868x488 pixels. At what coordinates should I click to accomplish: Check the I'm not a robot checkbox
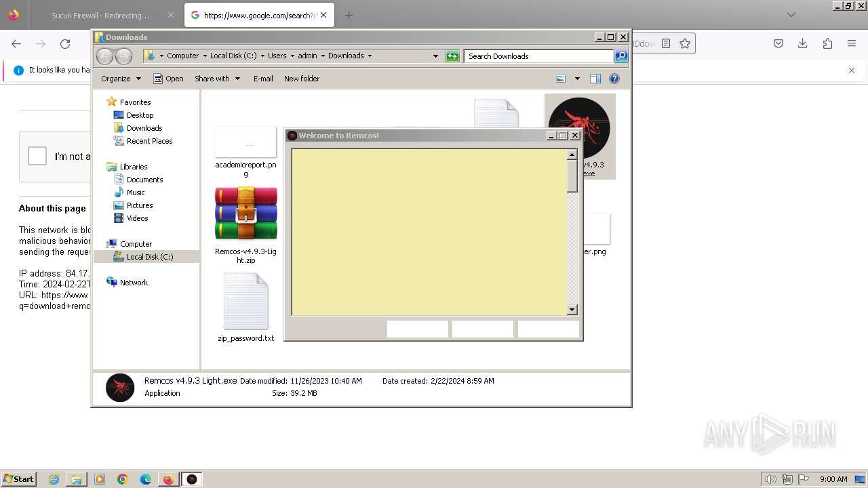coord(37,156)
